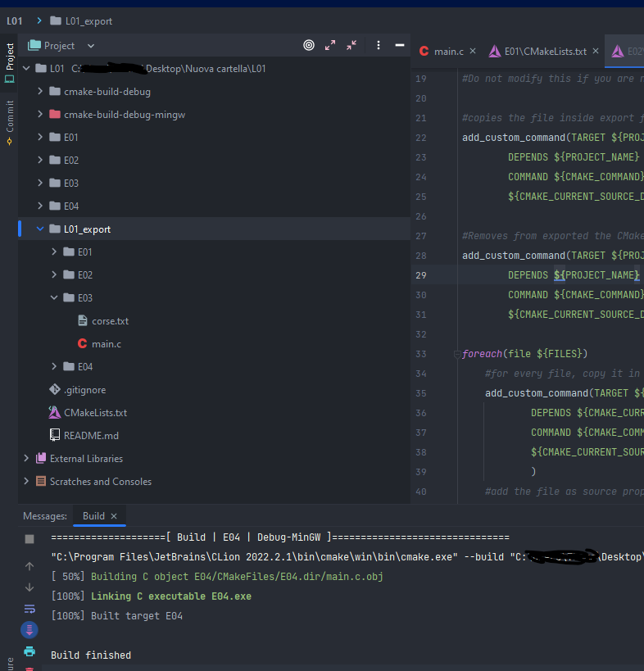Image resolution: width=644 pixels, height=671 pixels.
Task: Expand External Libraries node
Action: 26,458
